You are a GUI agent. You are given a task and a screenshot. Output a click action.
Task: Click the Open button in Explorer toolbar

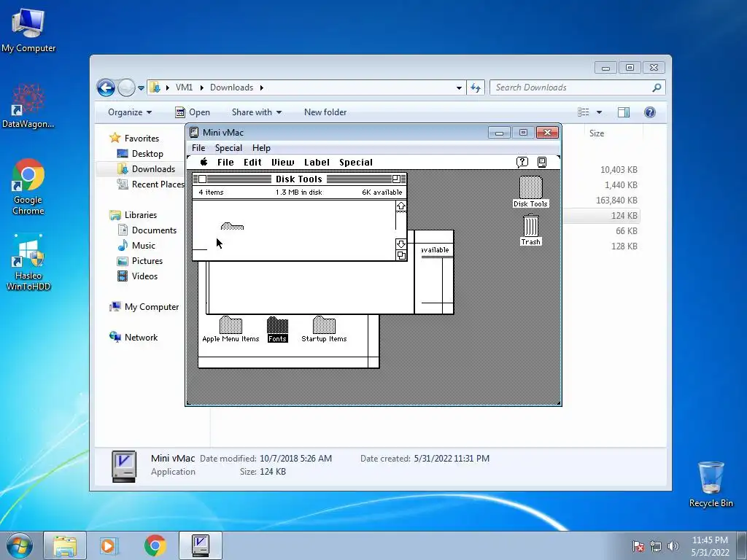tap(193, 112)
